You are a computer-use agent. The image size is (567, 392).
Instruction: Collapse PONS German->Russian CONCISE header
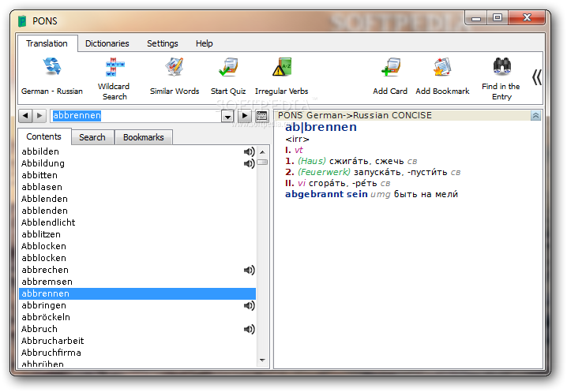(x=535, y=116)
